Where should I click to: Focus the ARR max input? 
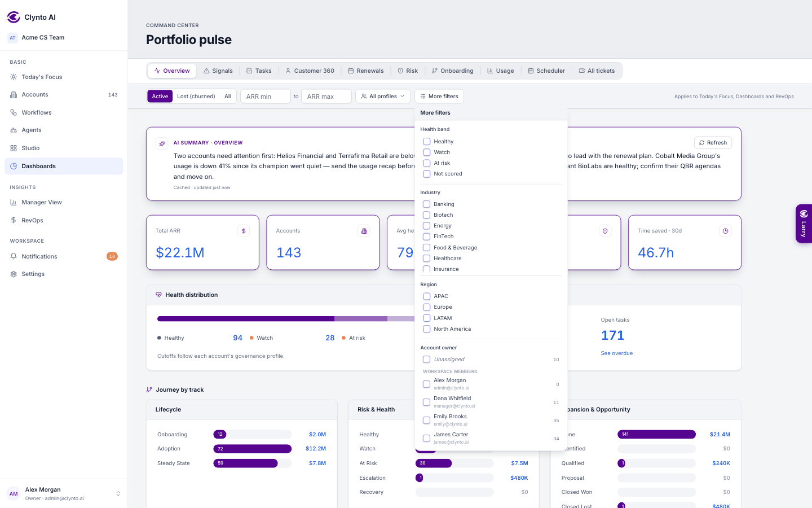[326, 97]
